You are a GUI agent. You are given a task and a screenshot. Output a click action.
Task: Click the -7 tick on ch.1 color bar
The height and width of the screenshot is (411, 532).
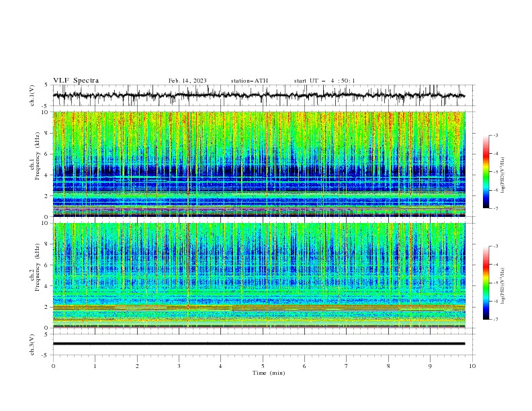coord(495,208)
